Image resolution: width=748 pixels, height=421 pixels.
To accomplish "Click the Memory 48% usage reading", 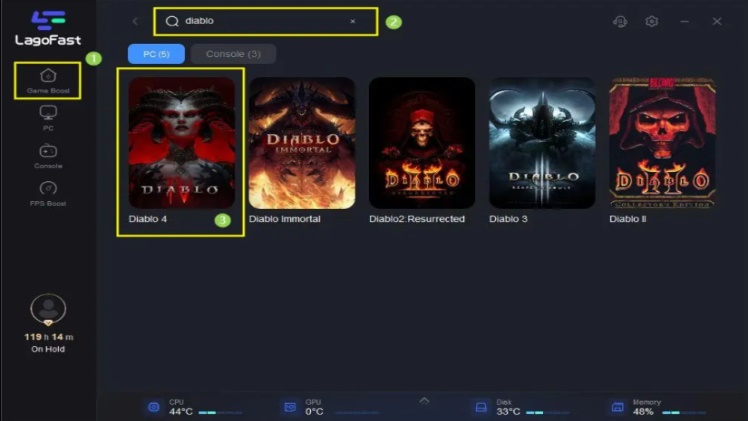I will (643, 411).
